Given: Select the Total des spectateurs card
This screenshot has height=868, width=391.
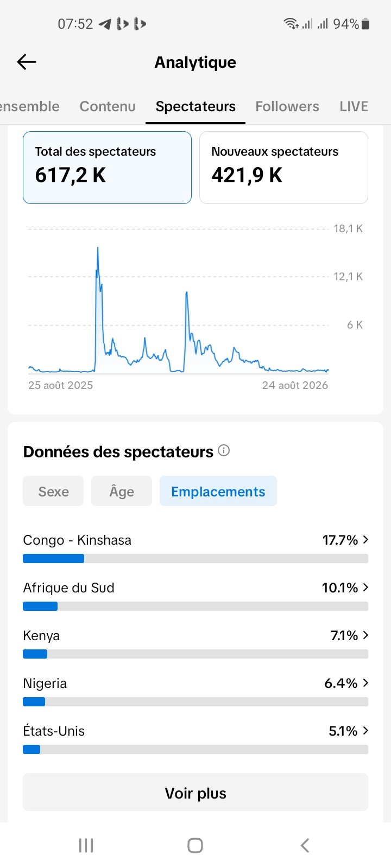Looking at the screenshot, I should (x=107, y=168).
